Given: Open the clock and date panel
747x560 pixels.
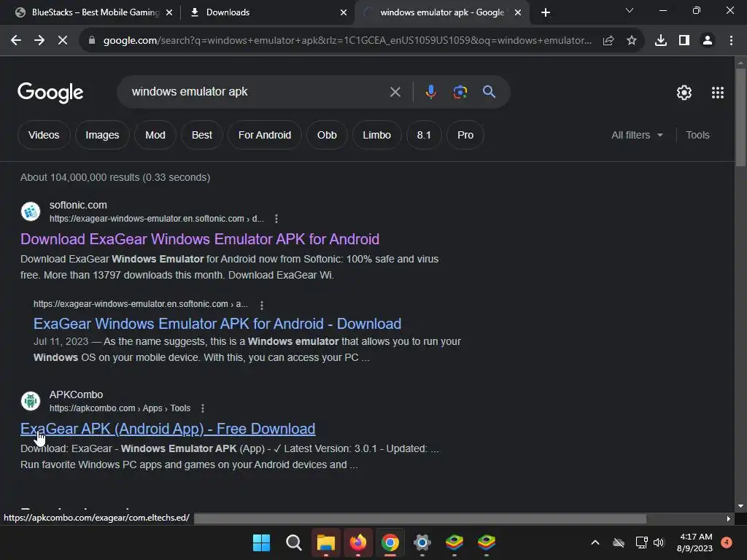Looking at the screenshot, I should pos(694,542).
